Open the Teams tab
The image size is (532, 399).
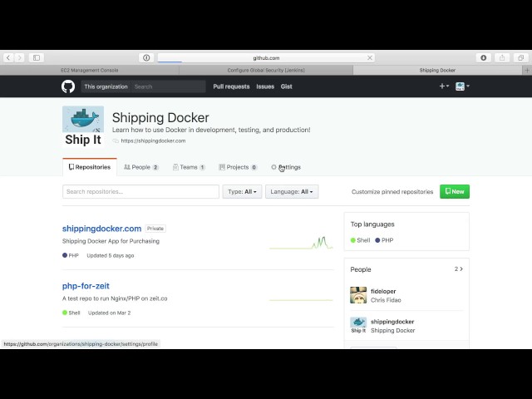click(189, 167)
